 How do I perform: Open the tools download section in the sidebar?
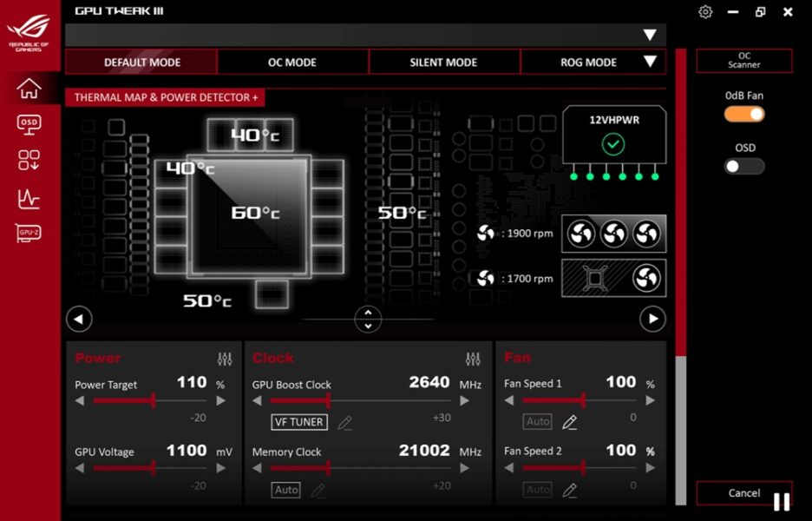pos(29,162)
